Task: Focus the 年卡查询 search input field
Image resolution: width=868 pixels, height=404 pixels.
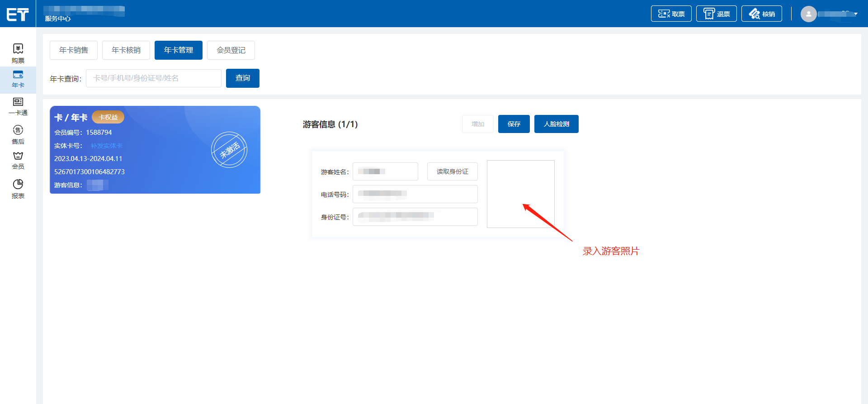Action: coord(153,78)
